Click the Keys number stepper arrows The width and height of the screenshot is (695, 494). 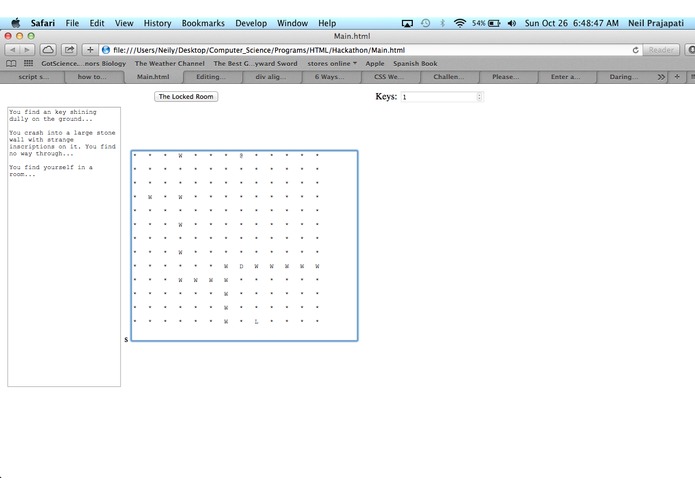click(x=479, y=97)
